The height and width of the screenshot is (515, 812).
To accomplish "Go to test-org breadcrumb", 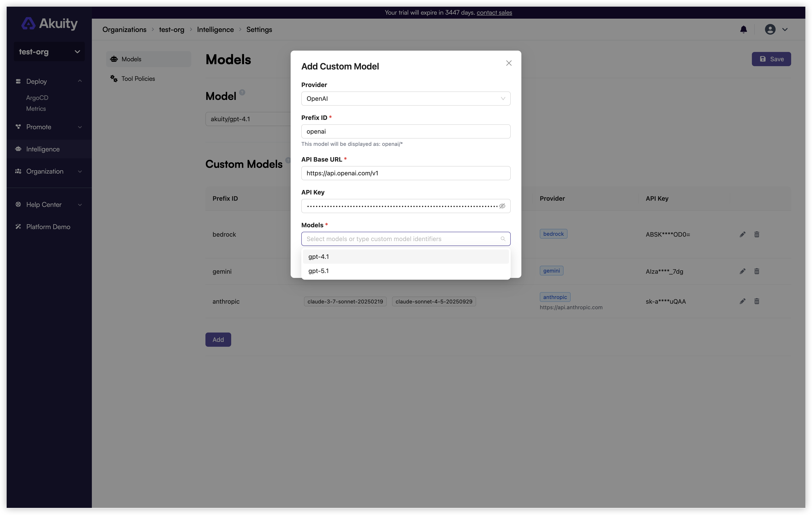I will pos(172,29).
